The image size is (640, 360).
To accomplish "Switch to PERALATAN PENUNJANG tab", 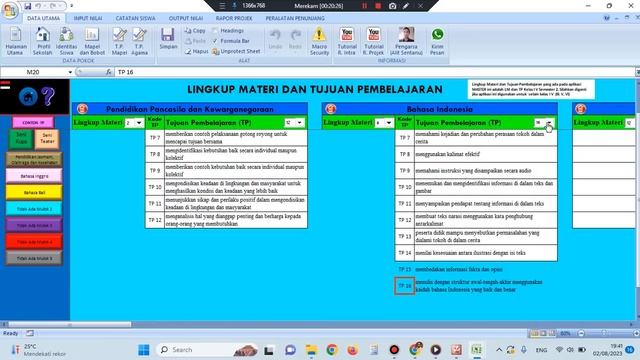I will [295, 18].
